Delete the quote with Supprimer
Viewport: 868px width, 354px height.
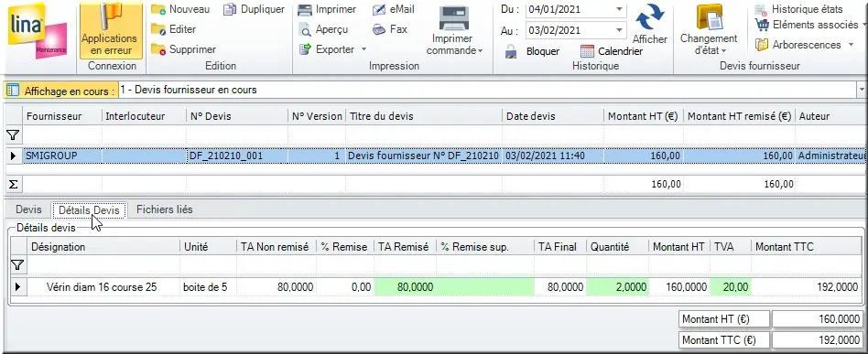pyautogui.click(x=184, y=49)
